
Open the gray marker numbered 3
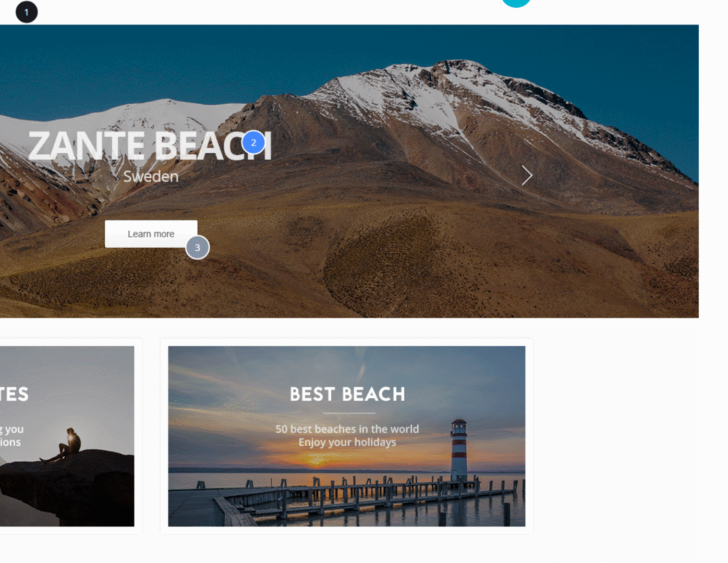click(x=197, y=248)
